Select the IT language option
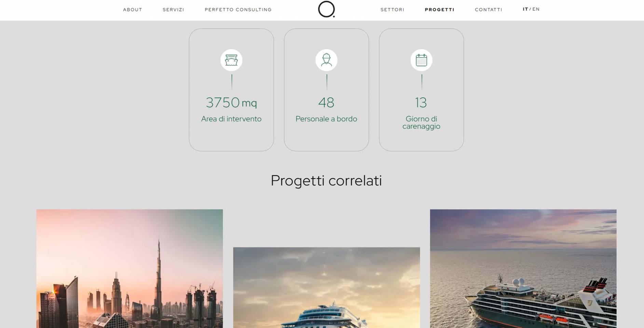The width and height of the screenshot is (644, 328). (525, 9)
